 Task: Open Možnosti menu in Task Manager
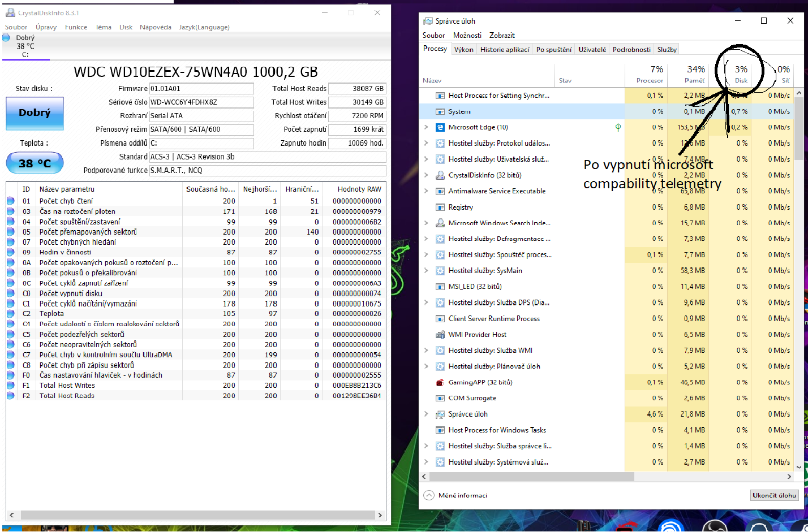click(467, 35)
